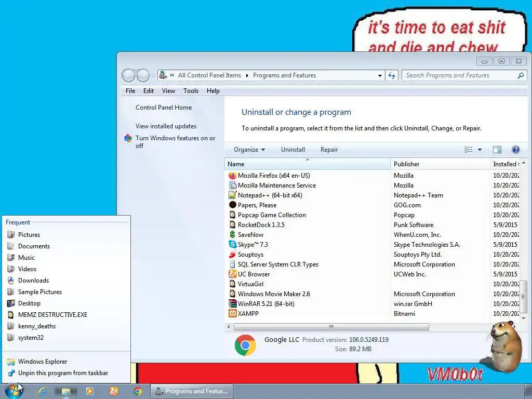Show the preview pane icon

pyautogui.click(x=497, y=150)
